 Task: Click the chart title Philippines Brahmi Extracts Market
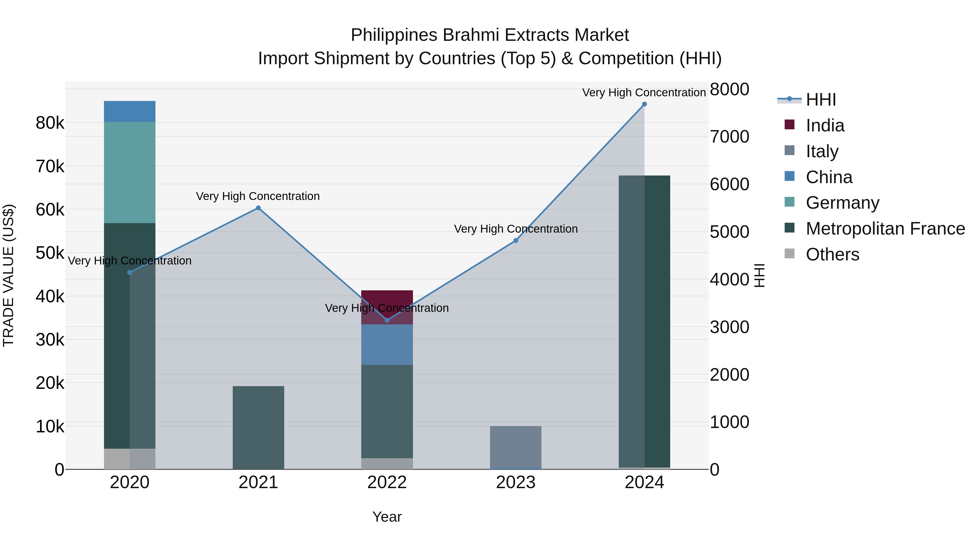490,35
